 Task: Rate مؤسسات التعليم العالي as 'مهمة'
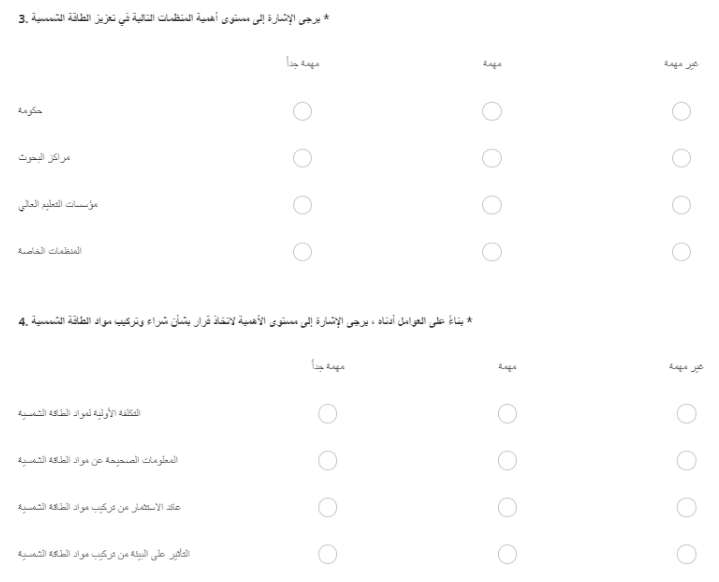click(x=491, y=203)
